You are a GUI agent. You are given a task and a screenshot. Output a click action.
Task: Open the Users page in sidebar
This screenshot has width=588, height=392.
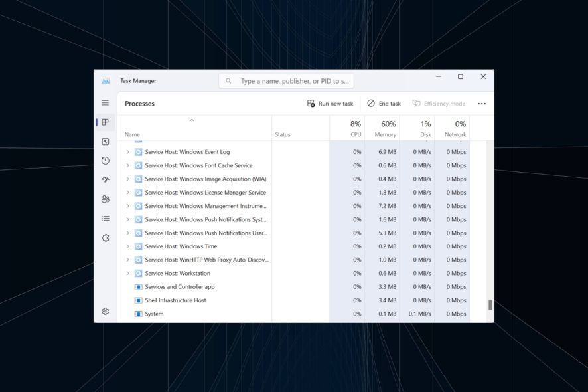[x=106, y=199]
